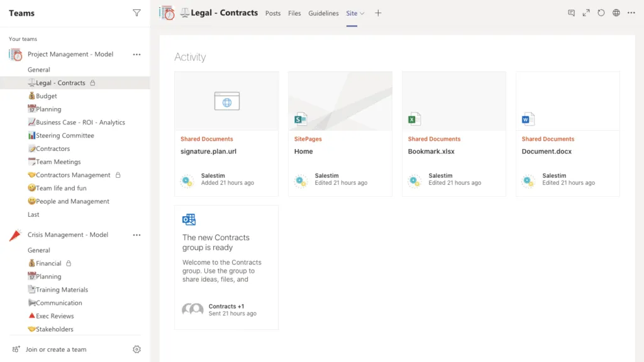The width and height of the screenshot is (644, 362).
Task: Open Document.docx file link
Action: coord(547,151)
